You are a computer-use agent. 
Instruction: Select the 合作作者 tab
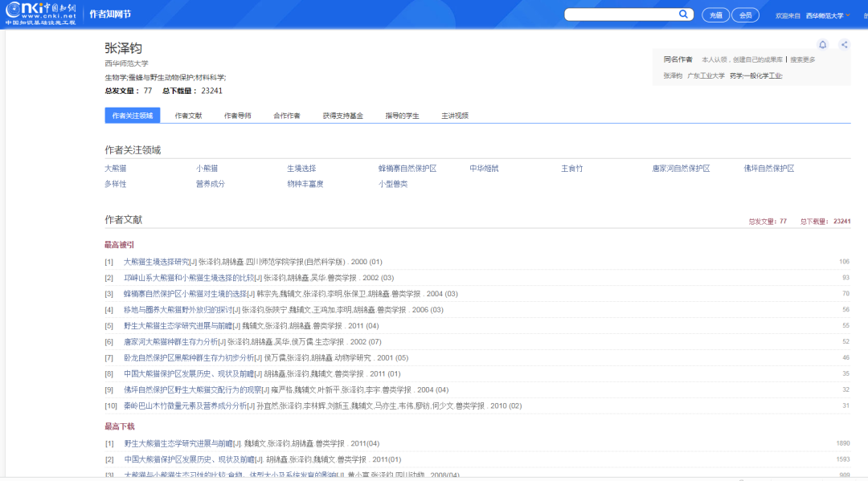pos(286,116)
